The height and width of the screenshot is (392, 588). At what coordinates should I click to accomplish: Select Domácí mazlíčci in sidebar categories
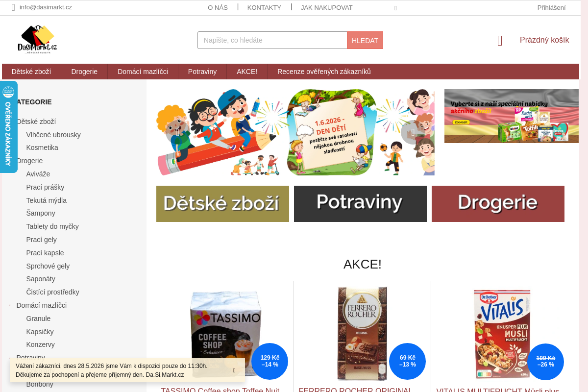tap(42, 305)
